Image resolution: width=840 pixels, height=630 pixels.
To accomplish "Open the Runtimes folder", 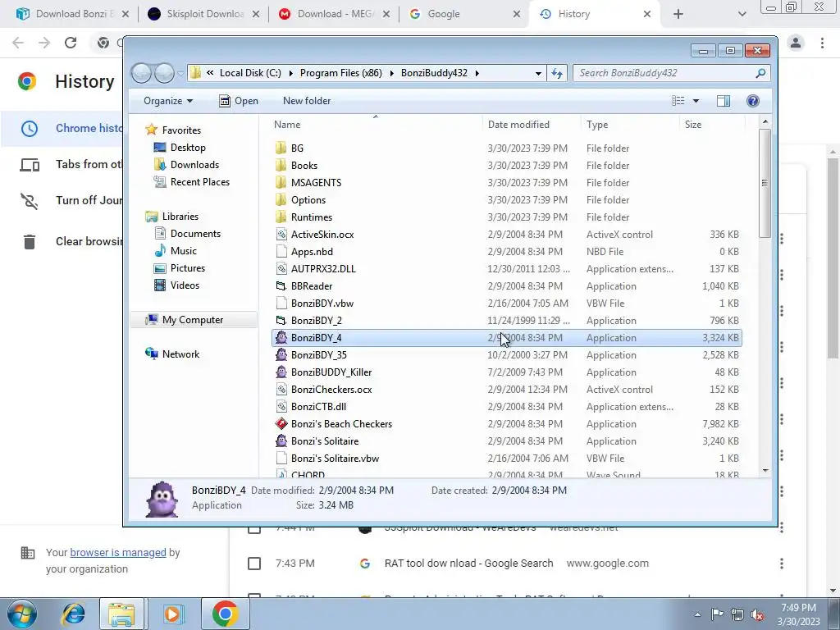I will 311,217.
